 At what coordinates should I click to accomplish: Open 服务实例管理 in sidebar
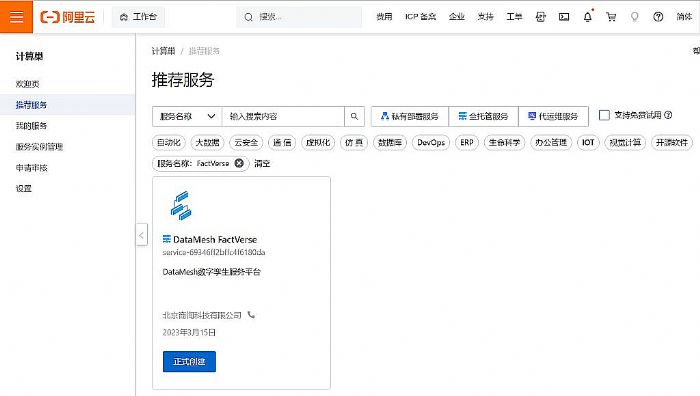coord(39,147)
